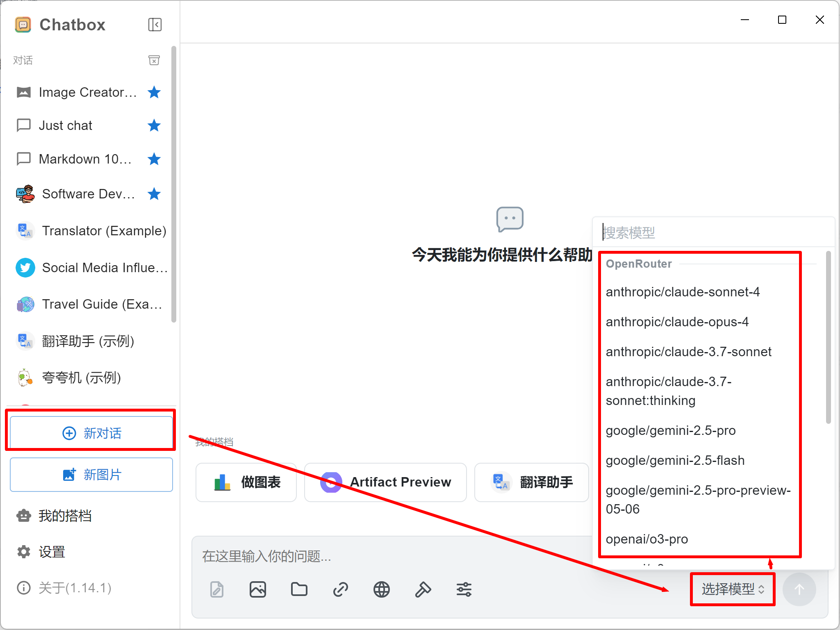
Task: Open 我的搭档 in the sidebar
Action: 54,516
